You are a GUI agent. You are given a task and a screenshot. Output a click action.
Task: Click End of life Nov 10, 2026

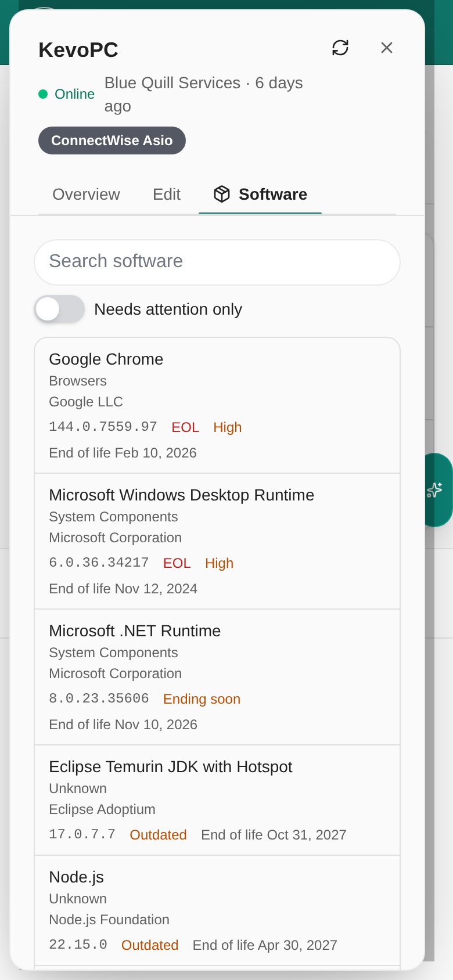pyautogui.click(x=123, y=725)
